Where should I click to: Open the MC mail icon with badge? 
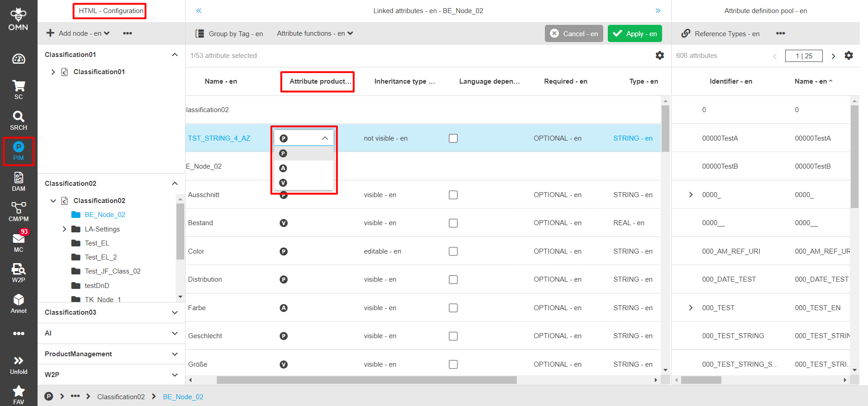19,242
